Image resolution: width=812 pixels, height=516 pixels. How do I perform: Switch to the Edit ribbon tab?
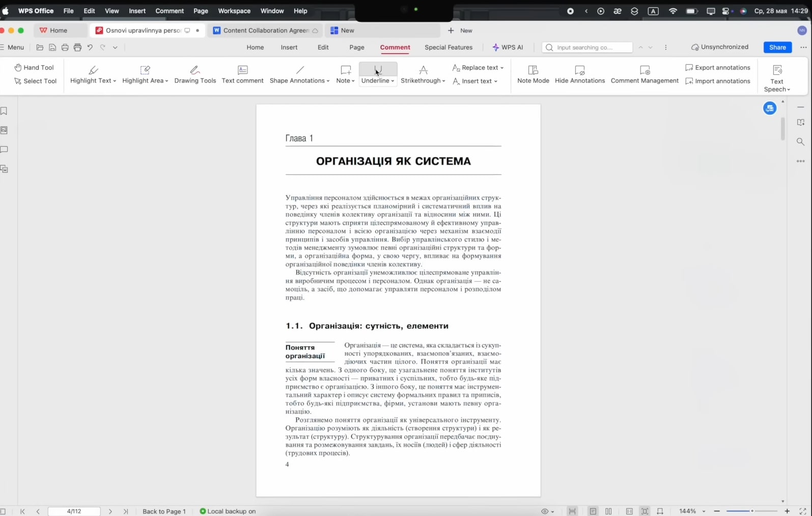[x=323, y=47]
